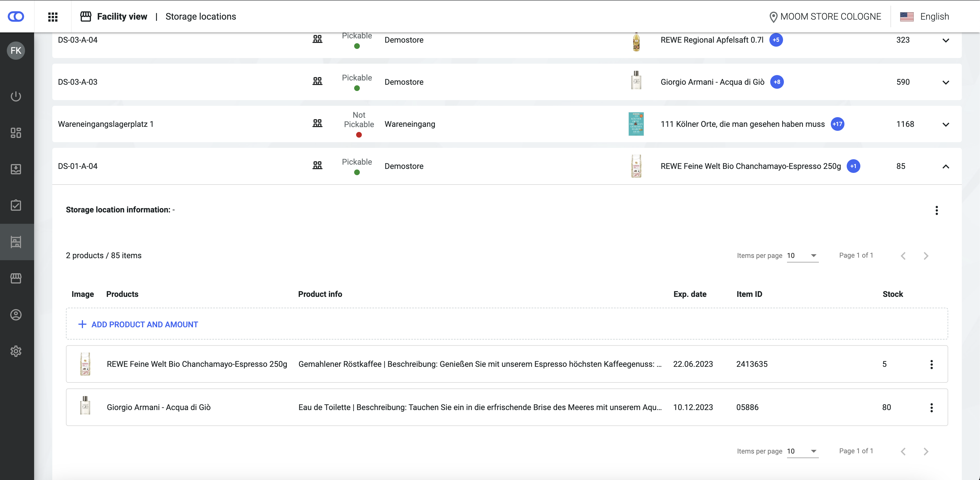
Task: Expand the Wareneingangslagerplatz 1 row
Action: (945, 125)
